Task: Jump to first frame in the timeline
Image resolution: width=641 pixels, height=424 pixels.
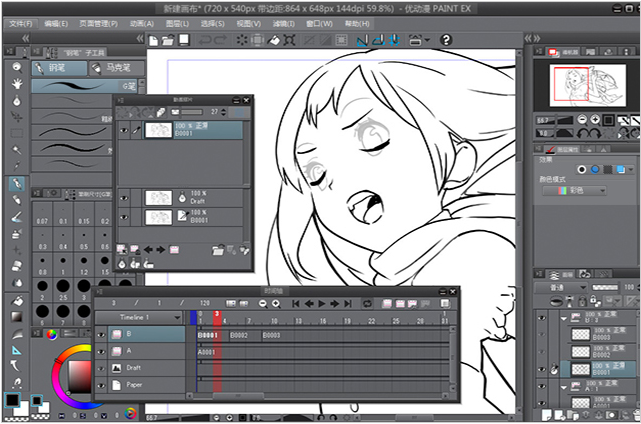Action: tap(296, 303)
